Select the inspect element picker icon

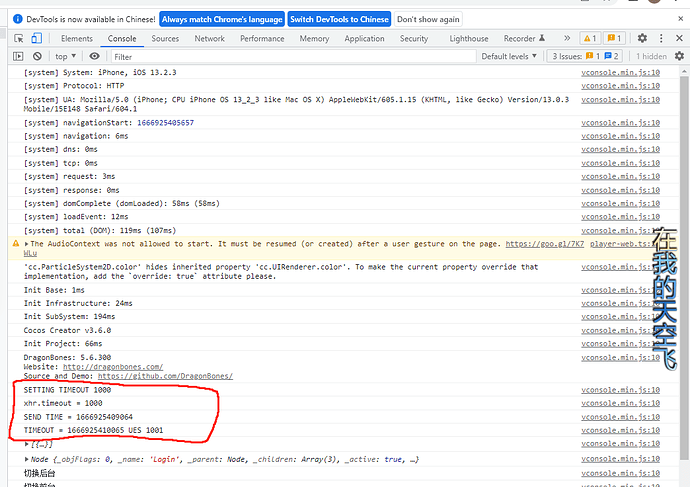pyautogui.click(x=18, y=39)
